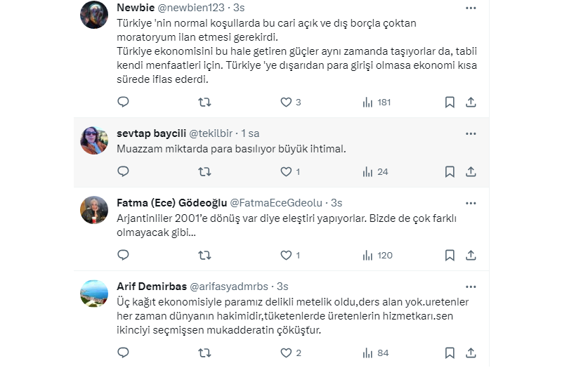Reply to Newbie's tweet
The height and width of the screenshot is (368, 588).
123,103
